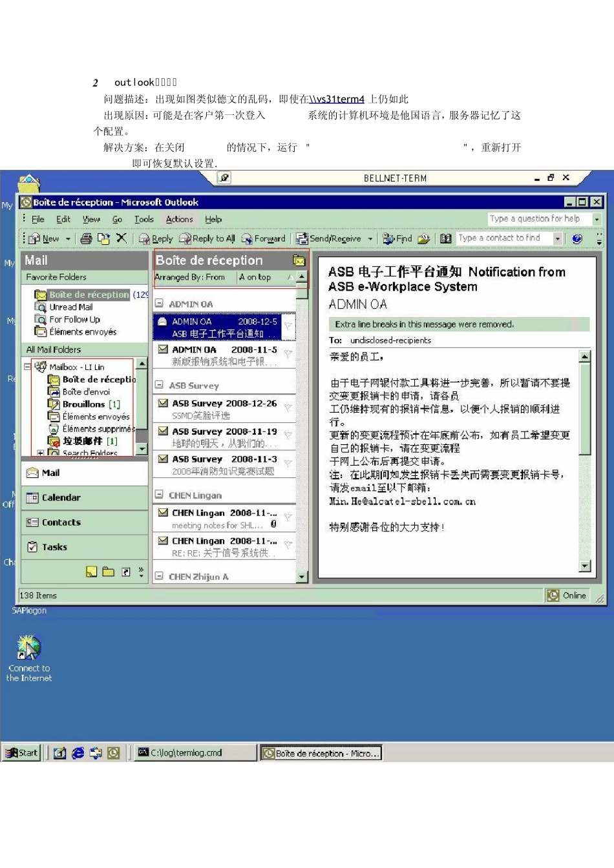Open Internet Explorer from the quick launch
The image size is (614, 868).
coord(78,753)
